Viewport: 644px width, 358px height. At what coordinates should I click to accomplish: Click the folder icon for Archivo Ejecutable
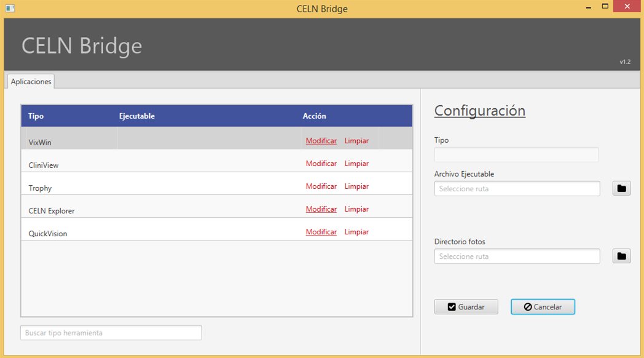click(x=621, y=189)
